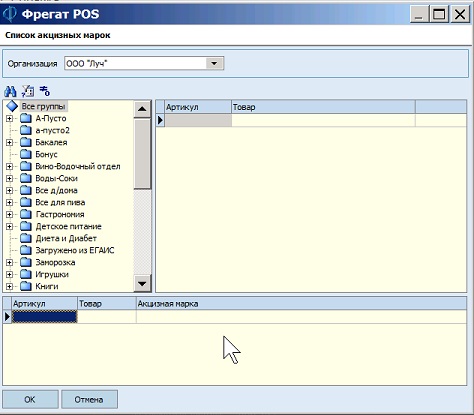Confirm with the OK button
The height and width of the screenshot is (415, 474).
point(30,399)
